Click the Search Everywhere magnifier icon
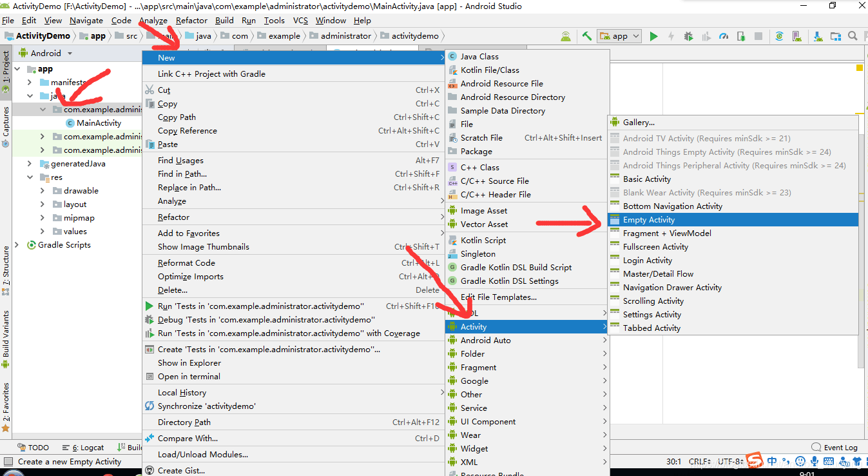 point(853,36)
